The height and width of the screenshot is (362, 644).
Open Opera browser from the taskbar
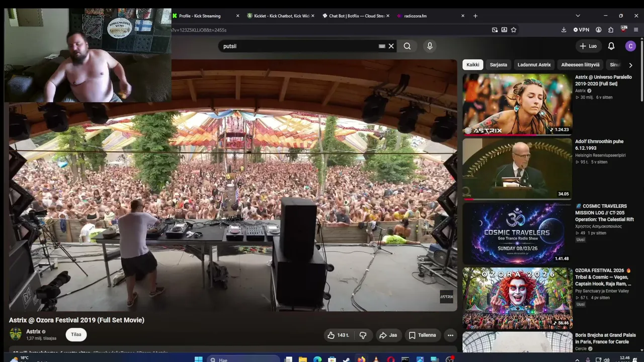tap(391, 359)
